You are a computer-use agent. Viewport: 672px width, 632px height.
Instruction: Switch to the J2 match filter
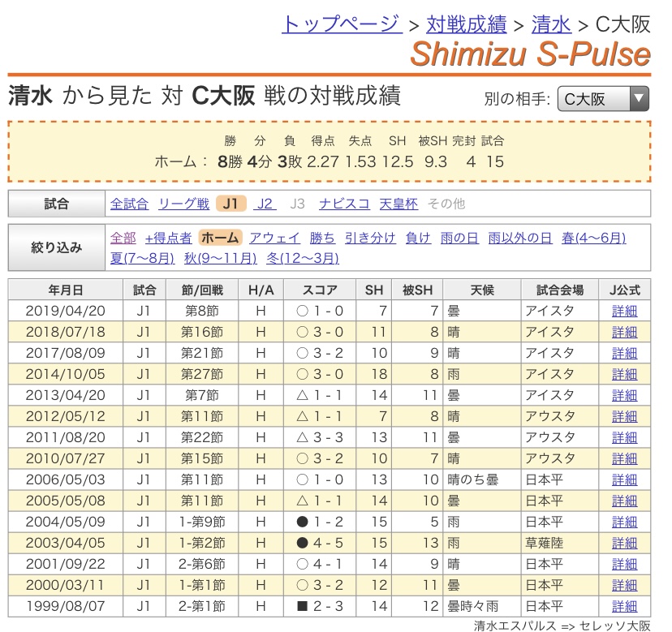265,204
